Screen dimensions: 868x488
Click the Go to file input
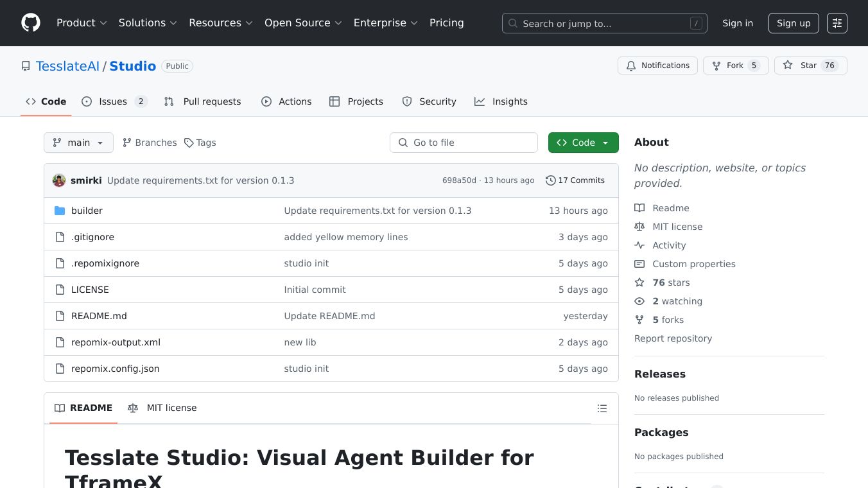tap(464, 143)
